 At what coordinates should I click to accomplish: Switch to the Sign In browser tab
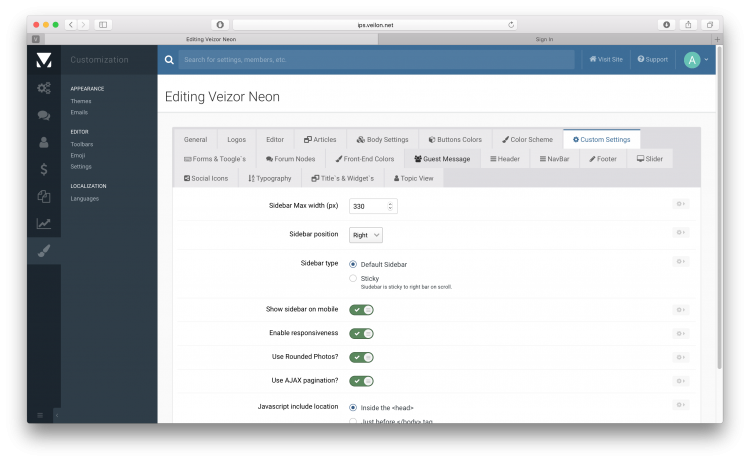pos(544,39)
